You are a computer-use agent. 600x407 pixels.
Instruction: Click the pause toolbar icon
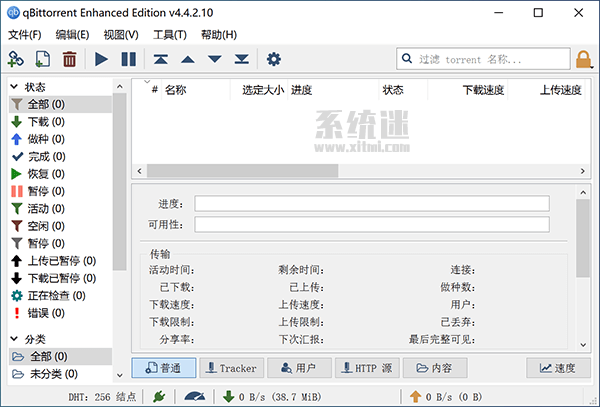point(129,59)
